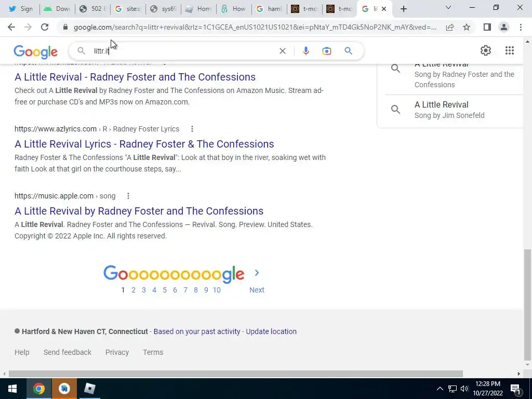Share this page via address bar icon
This screenshot has width=532, height=399.
click(x=450, y=27)
